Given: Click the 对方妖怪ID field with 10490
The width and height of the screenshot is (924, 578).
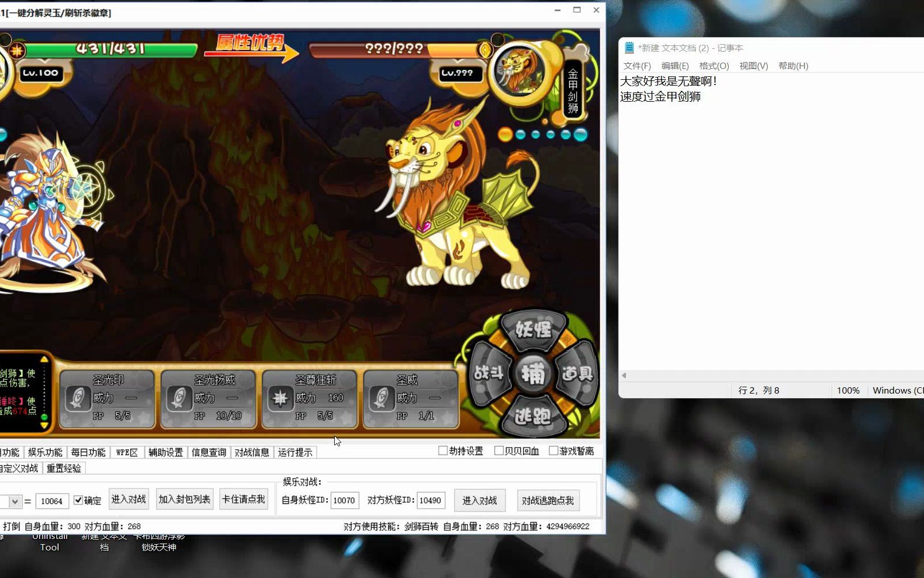Looking at the screenshot, I should 430,500.
